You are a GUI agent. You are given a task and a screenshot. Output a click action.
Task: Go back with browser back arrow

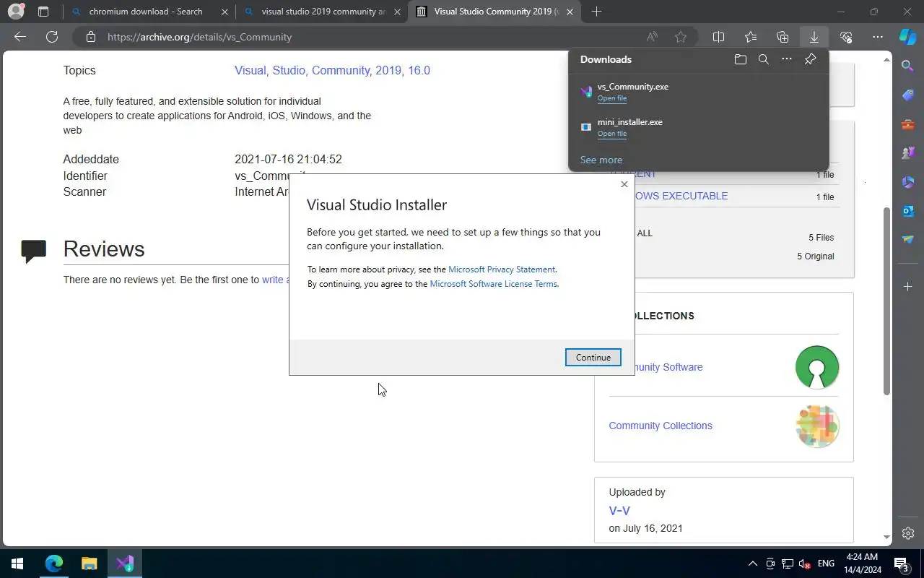pos(20,37)
